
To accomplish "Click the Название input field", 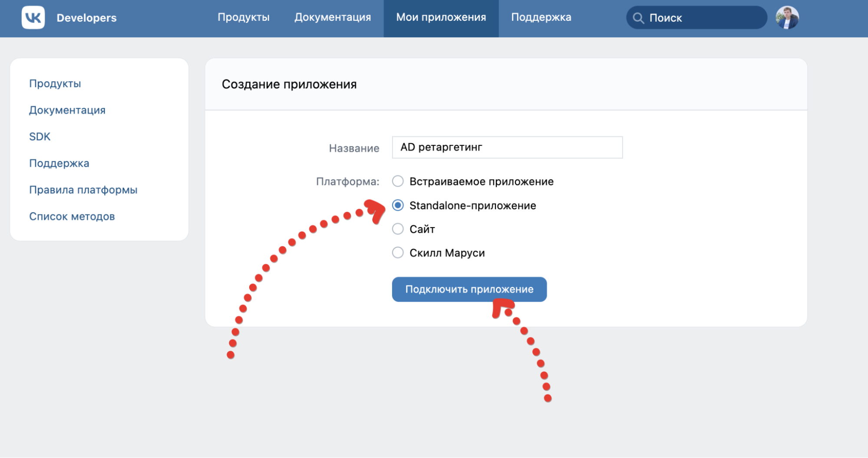I will [507, 147].
